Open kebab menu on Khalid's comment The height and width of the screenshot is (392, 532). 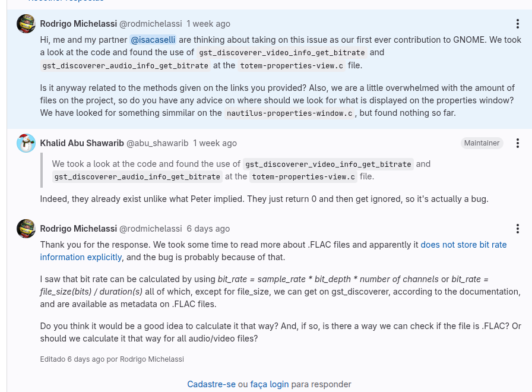pyautogui.click(x=517, y=143)
